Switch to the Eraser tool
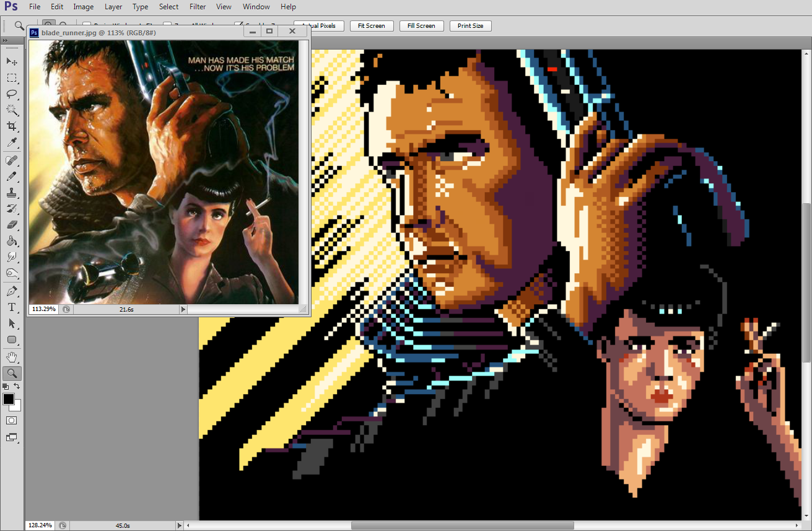Viewport: 812px width, 531px height. 12,225
